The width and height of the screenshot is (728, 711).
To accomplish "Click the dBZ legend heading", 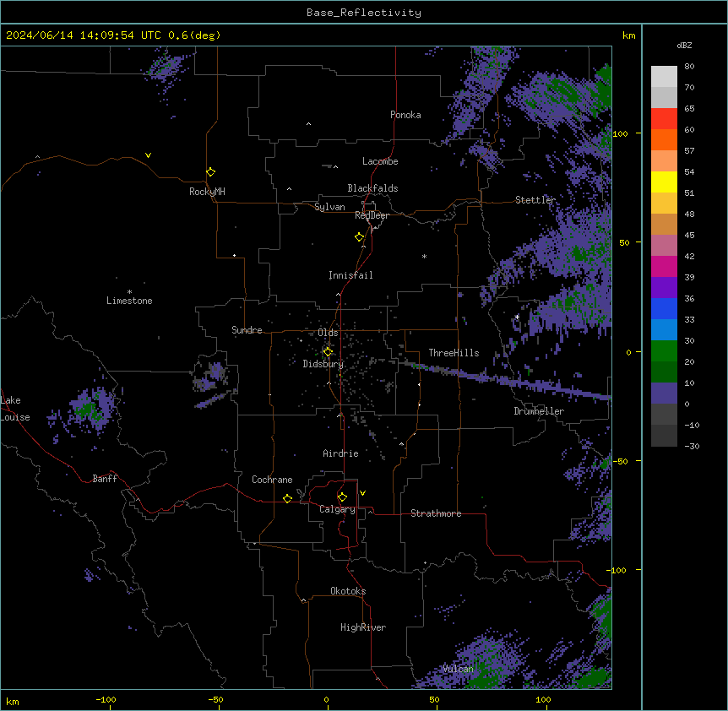I will [684, 45].
